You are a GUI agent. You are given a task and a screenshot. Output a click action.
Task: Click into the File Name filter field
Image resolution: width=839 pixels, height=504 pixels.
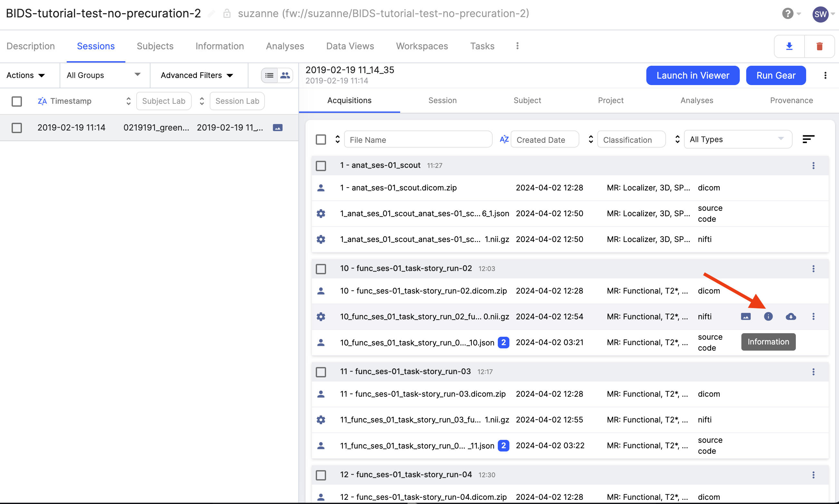click(x=418, y=140)
